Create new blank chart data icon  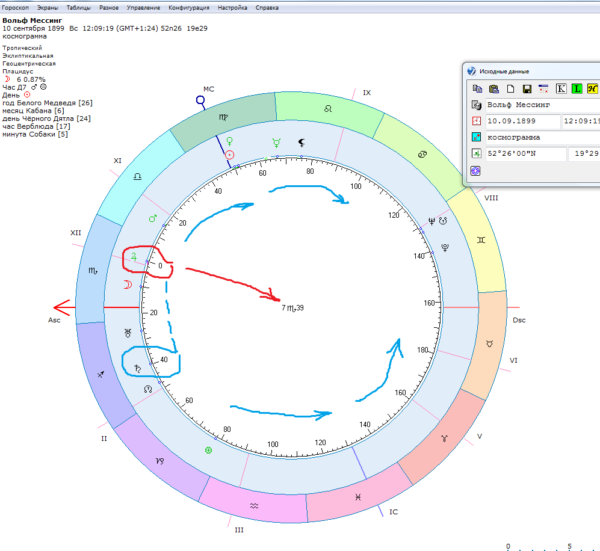[x=509, y=88]
